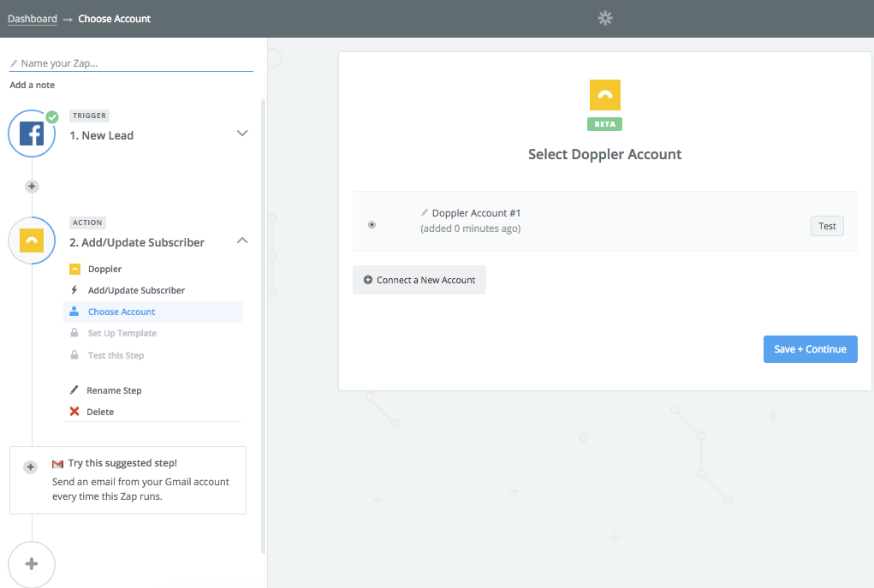Click the left panel vertical scrollbar

(263, 326)
